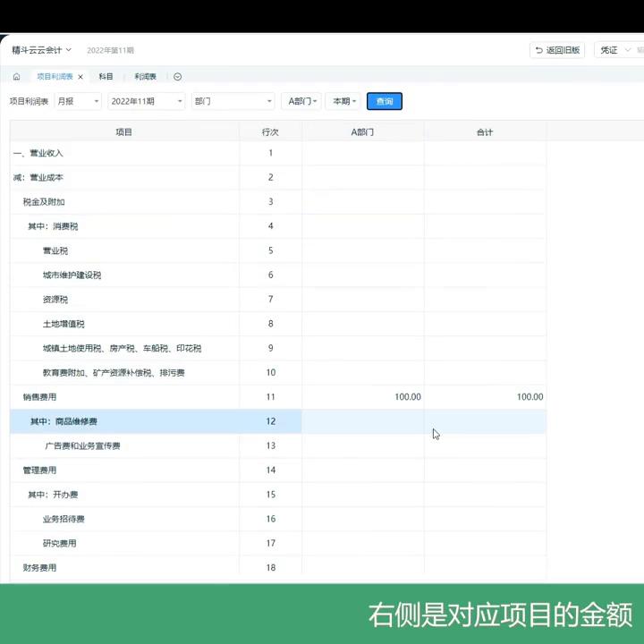Select the 管理费用 row

[278, 470]
